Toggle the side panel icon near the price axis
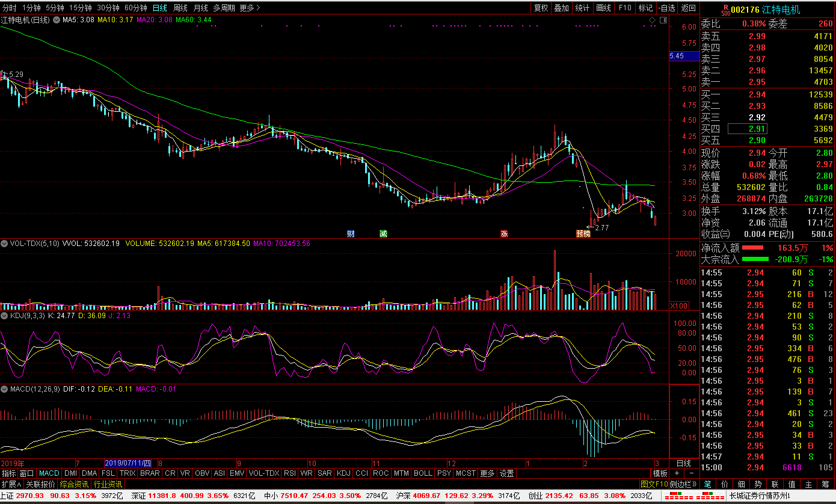This screenshot has height=504, width=836. click(x=663, y=20)
